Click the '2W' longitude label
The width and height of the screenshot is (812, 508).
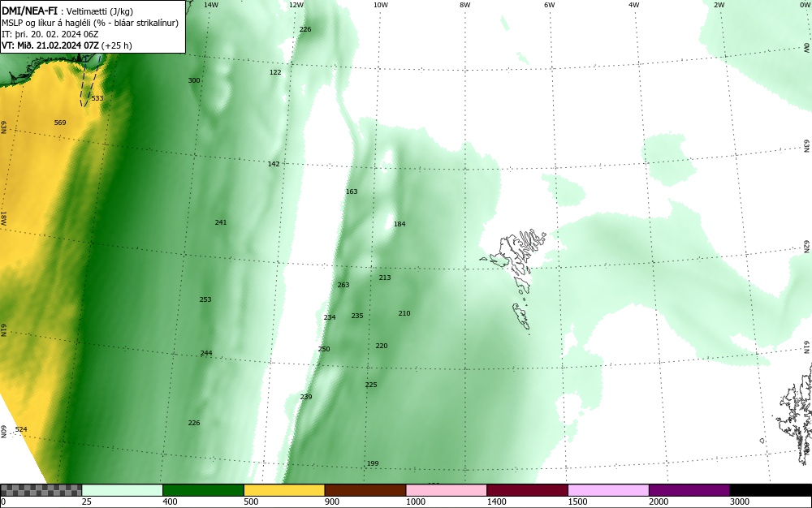719,5
